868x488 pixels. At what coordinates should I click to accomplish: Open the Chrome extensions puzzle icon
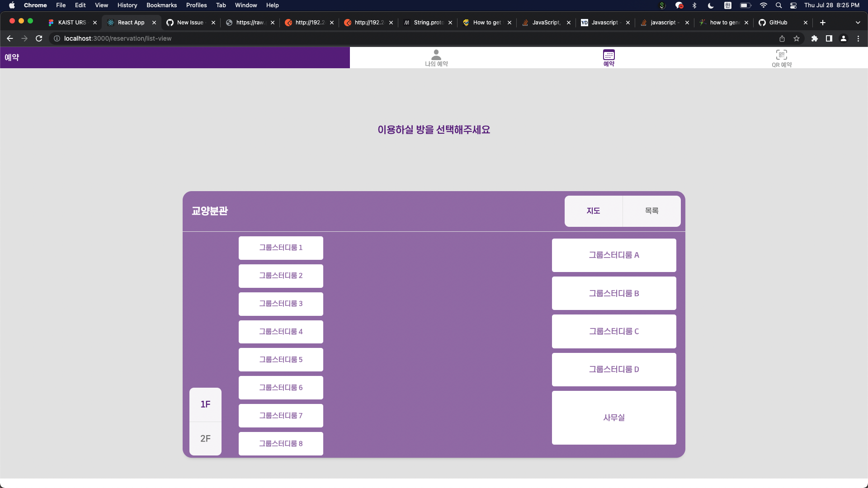click(815, 38)
